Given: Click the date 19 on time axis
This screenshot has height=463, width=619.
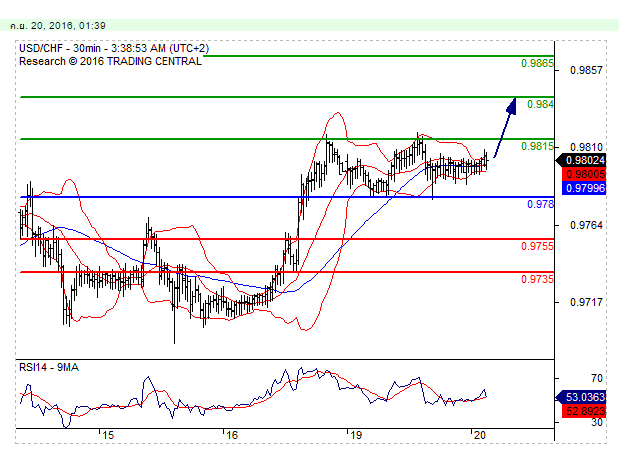Looking at the screenshot, I should (x=356, y=435).
